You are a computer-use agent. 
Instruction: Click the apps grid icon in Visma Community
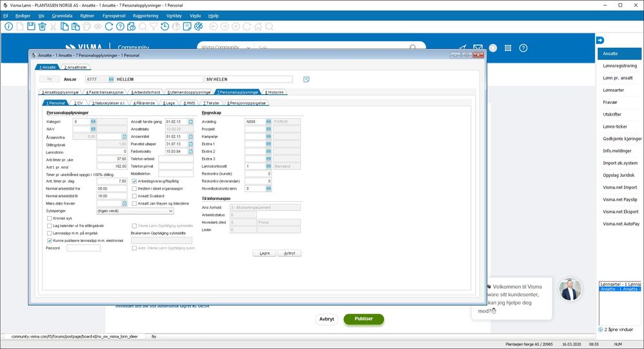coord(508,48)
